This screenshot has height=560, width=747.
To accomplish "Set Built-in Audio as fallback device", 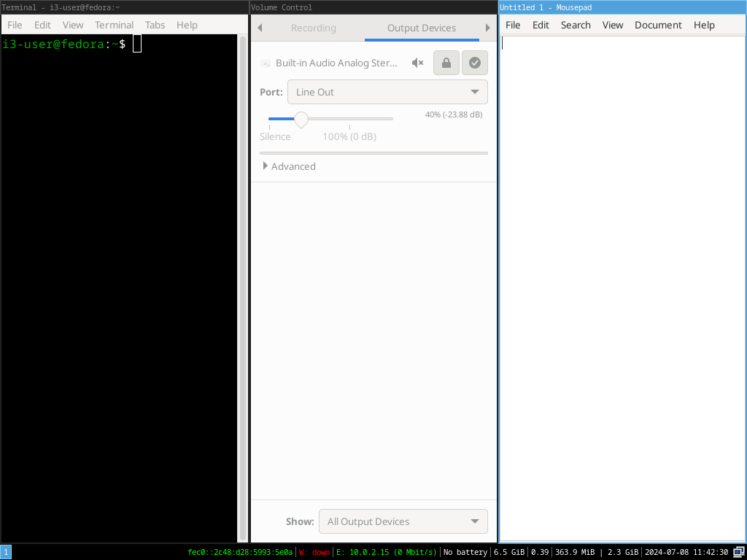I will coord(474,63).
